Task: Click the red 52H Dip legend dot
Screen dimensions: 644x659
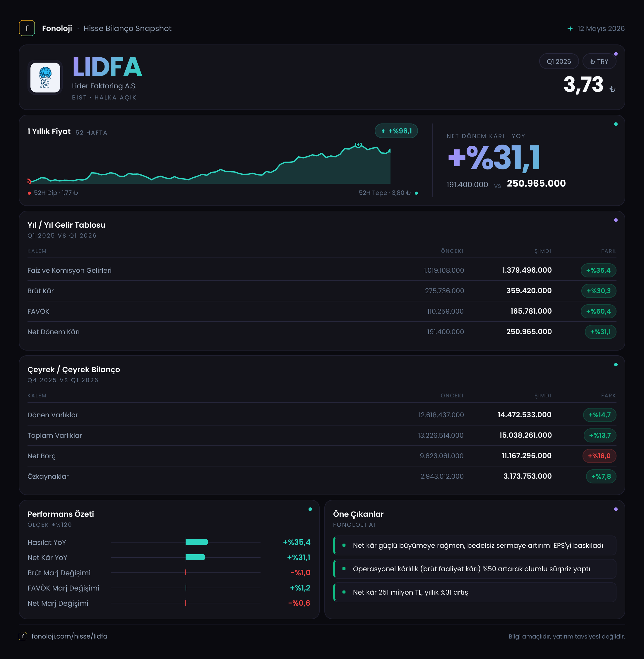Action: (x=30, y=193)
